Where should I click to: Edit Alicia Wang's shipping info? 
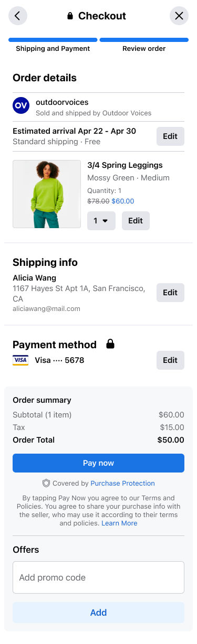tap(170, 293)
